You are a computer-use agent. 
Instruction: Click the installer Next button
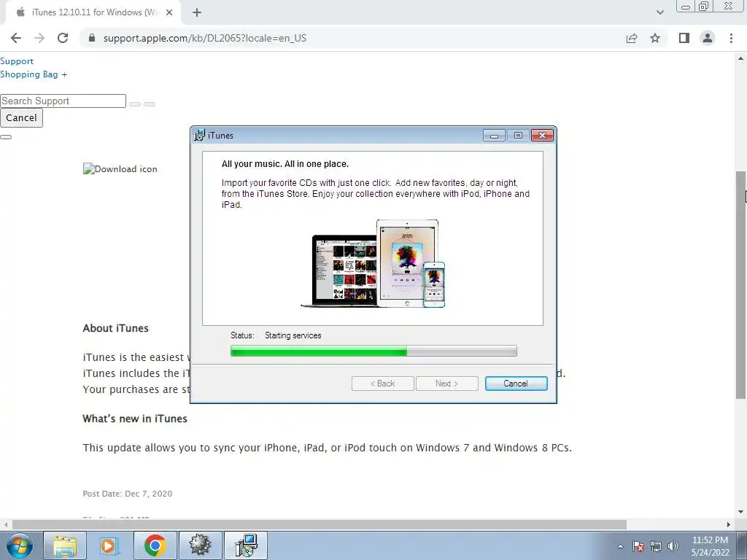point(447,384)
